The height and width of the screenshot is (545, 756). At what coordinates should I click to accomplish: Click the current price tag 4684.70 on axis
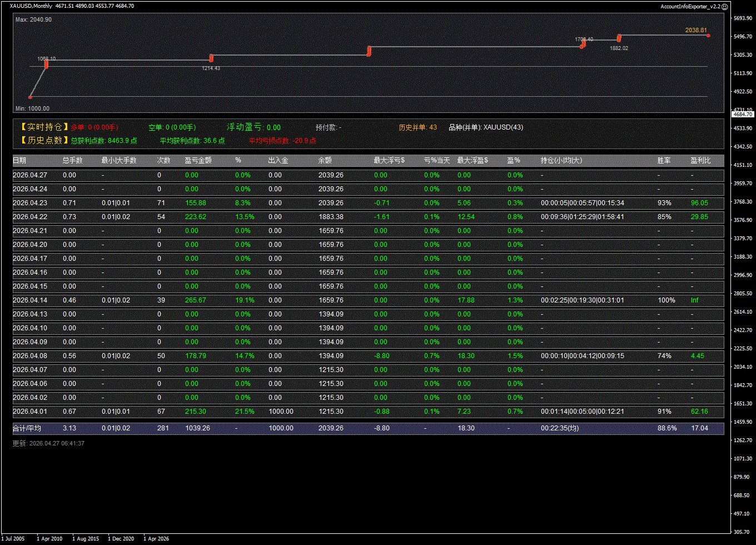tap(743, 114)
